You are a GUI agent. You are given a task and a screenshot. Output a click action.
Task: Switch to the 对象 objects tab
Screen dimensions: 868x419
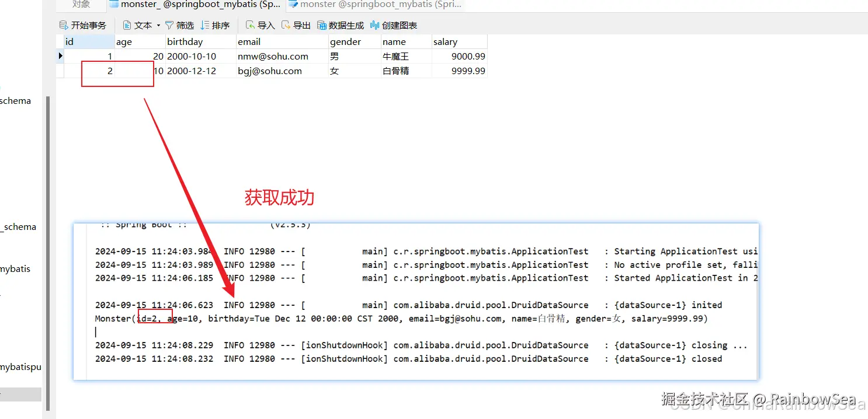(x=81, y=5)
